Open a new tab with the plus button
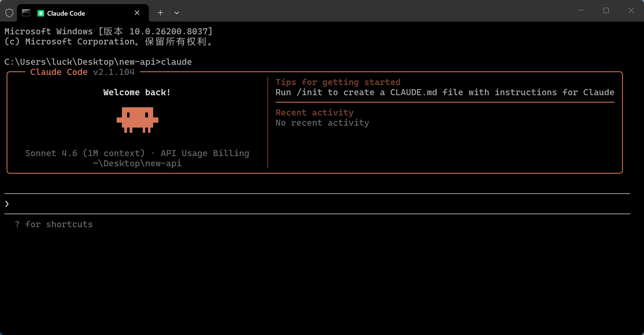Screen dimensions: 644x335 click(160, 13)
